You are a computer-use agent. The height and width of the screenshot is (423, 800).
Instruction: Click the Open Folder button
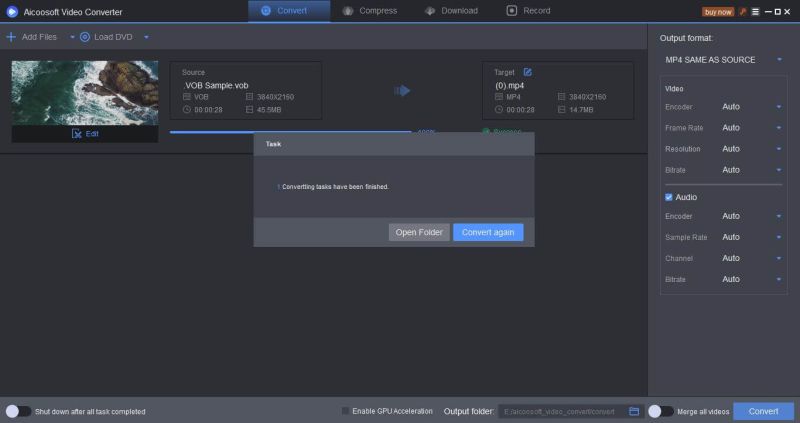point(419,232)
